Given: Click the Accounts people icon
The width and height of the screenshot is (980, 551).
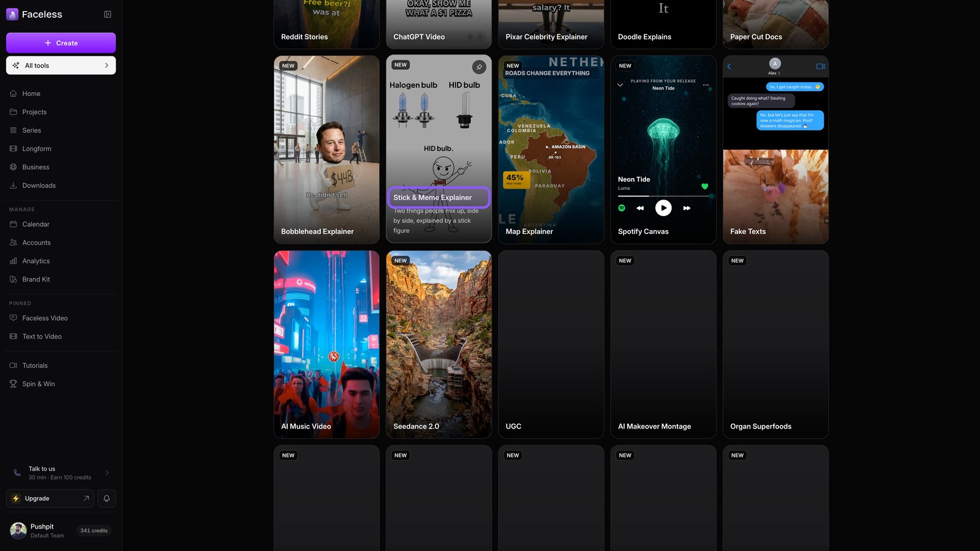Looking at the screenshot, I should point(13,242).
